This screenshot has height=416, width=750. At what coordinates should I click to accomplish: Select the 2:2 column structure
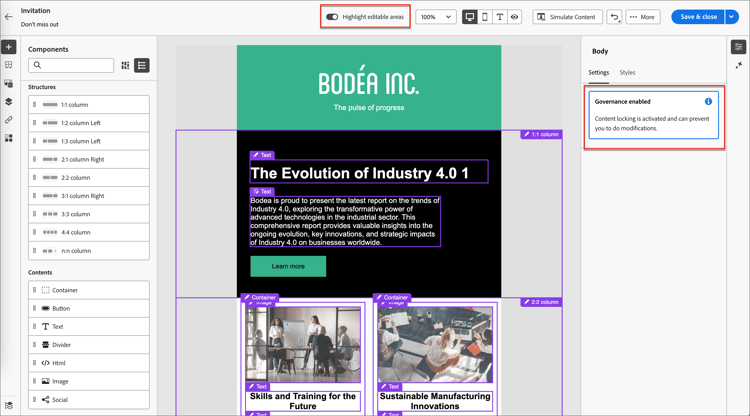(89, 177)
